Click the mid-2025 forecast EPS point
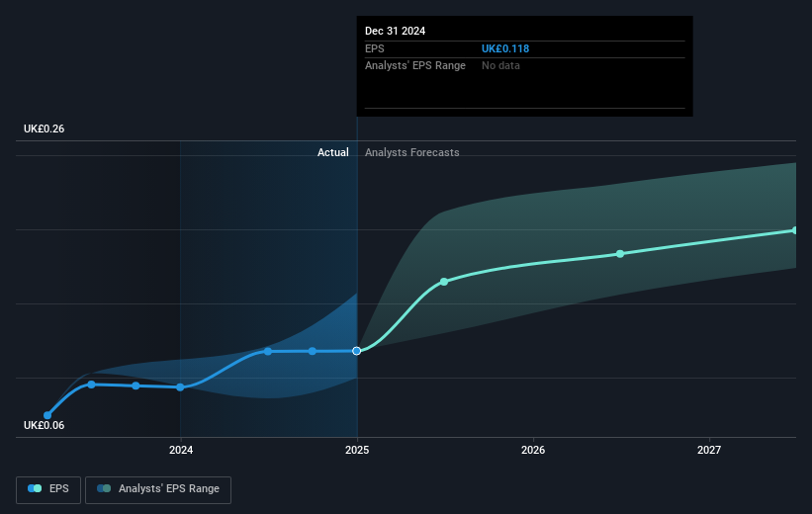This screenshot has height=514, width=812. pyautogui.click(x=444, y=282)
